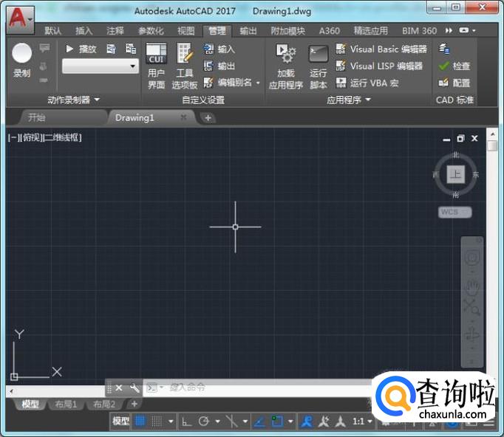Switch to the Insert (插入) ribbon tab
Image resolution: width=504 pixels, height=437 pixels.
coord(84,31)
